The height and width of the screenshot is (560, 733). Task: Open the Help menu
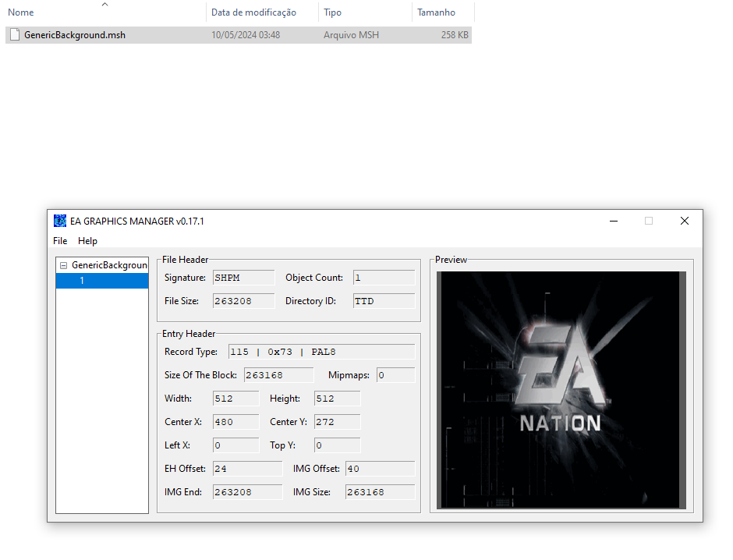click(87, 241)
